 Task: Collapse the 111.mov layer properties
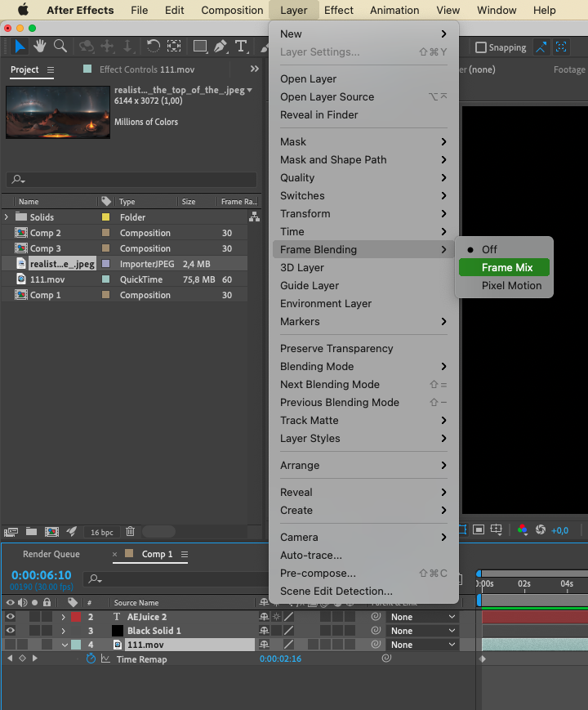pos(64,645)
